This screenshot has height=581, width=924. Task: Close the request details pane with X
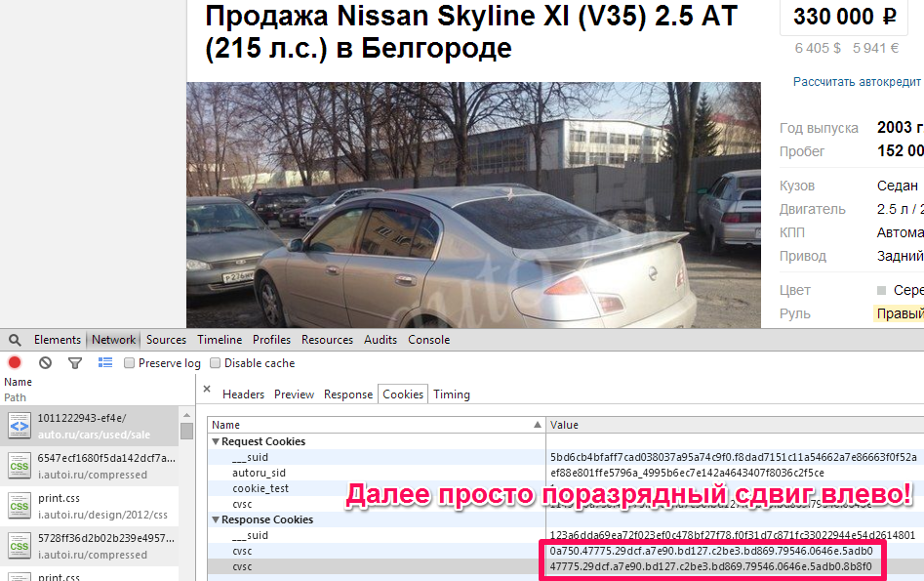pyautogui.click(x=207, y=389)
